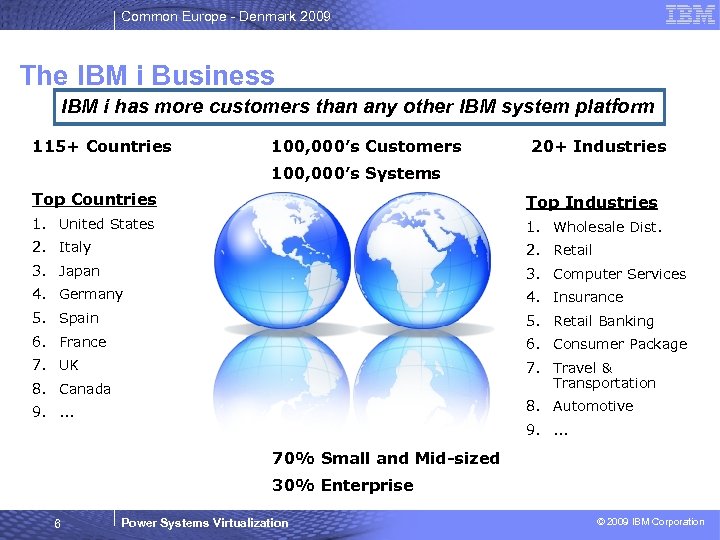
Task: Click the "Common Europe - Denmark 2009" header text
Action: [226, 17]
